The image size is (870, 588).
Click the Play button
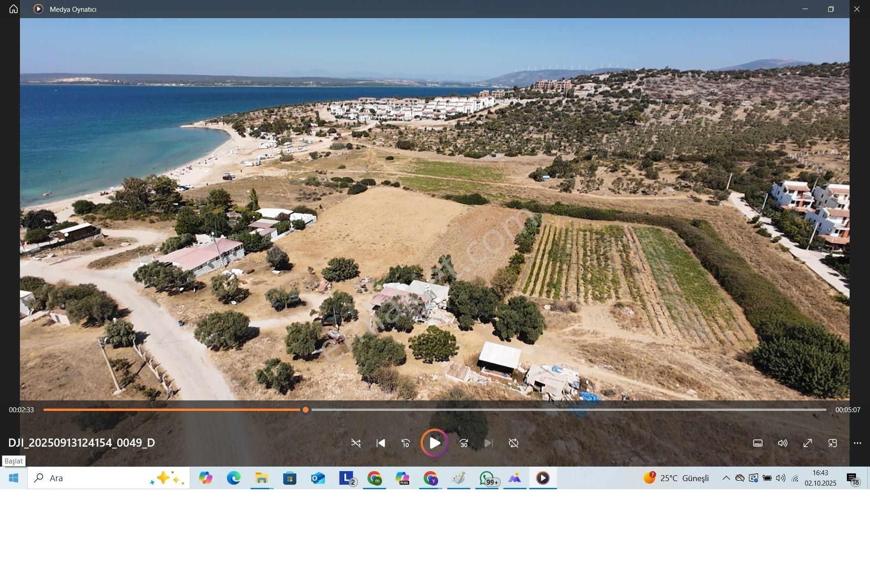(435, 443)
